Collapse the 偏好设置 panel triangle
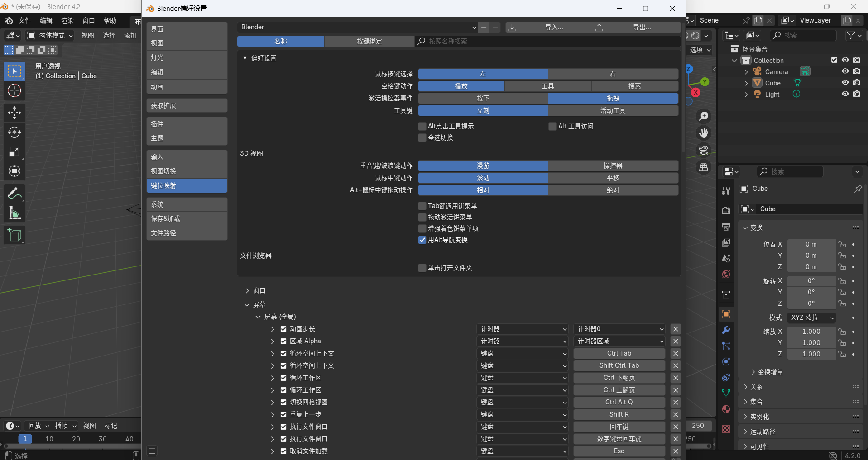The width and height of the screenshot is (868, 460). click(245, 58)
